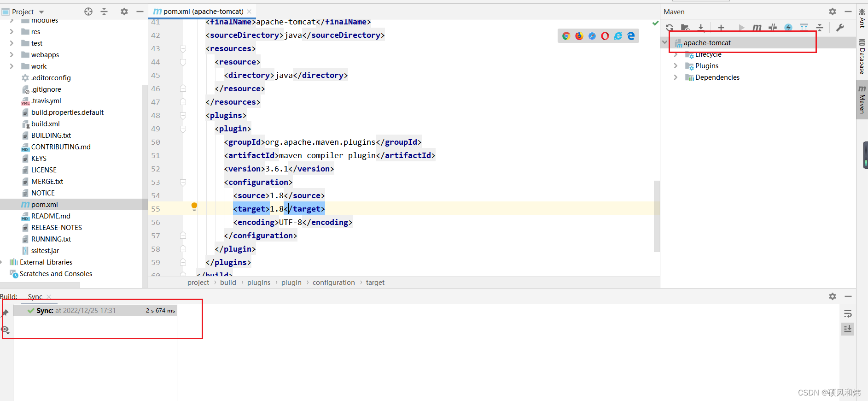Image resolution: width=868 pixels, height=401 pixels.
Task: Select the Sync tab in Build panel
Action: [x=35, y=297]
